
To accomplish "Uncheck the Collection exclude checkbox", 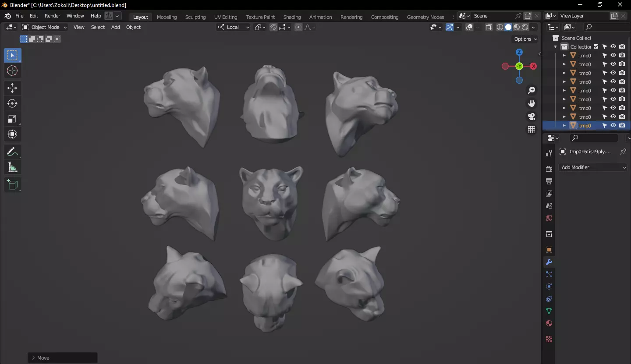I will [596, 46].
